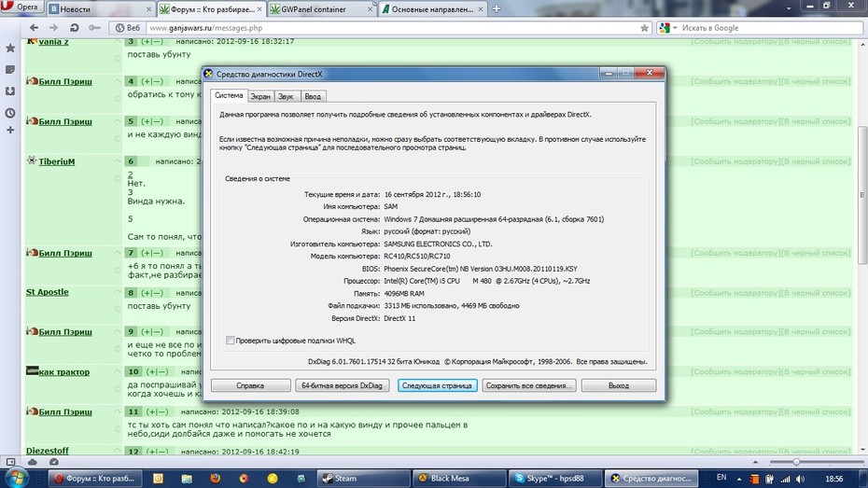Click the browser forward arrow

pos(54,28)
